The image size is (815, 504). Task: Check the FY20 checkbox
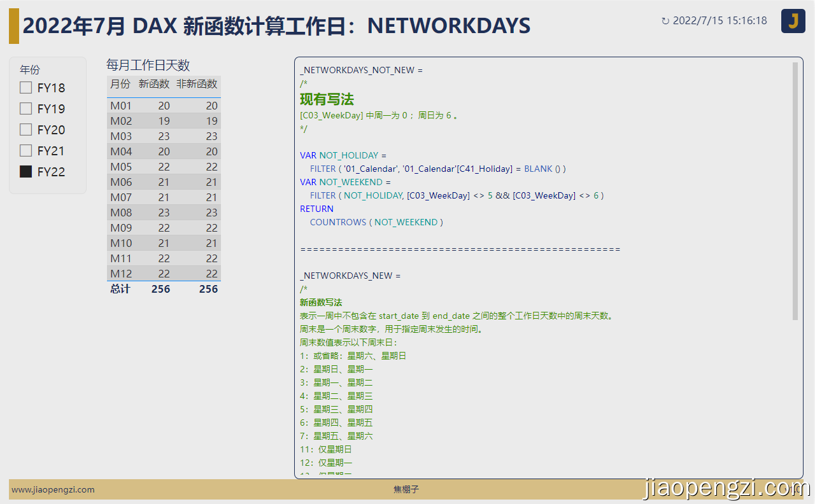click(25, 130)
